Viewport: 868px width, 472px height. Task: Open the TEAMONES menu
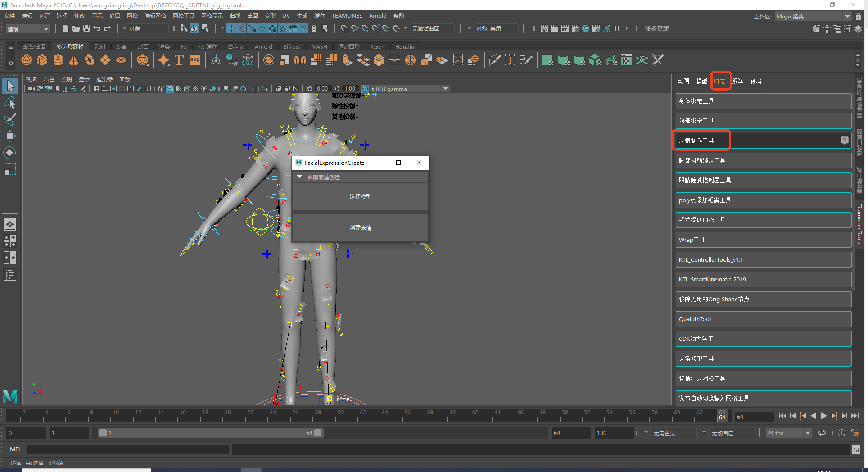coord(347,16)
